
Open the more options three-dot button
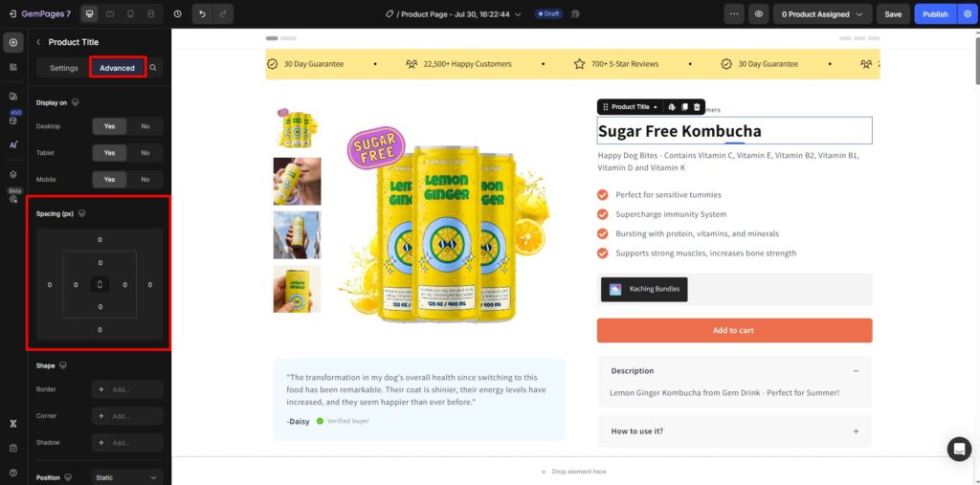pyautogui.click(x=734, y=13)
